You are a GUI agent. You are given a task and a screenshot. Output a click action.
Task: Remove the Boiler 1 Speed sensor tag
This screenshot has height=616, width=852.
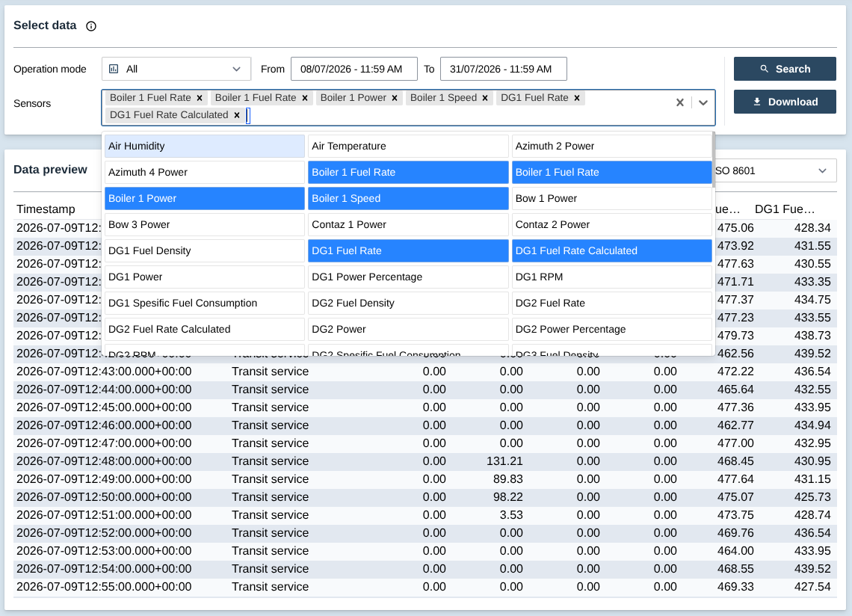(485, 98)
